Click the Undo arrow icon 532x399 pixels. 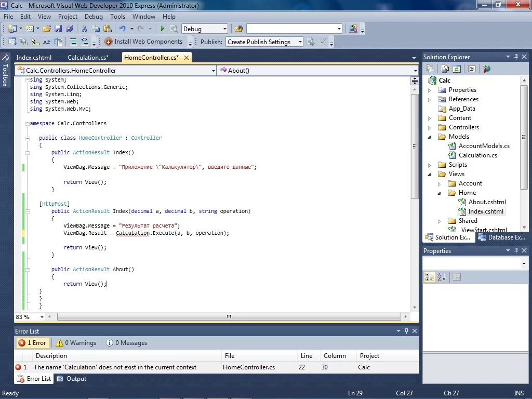click(122, 29)
